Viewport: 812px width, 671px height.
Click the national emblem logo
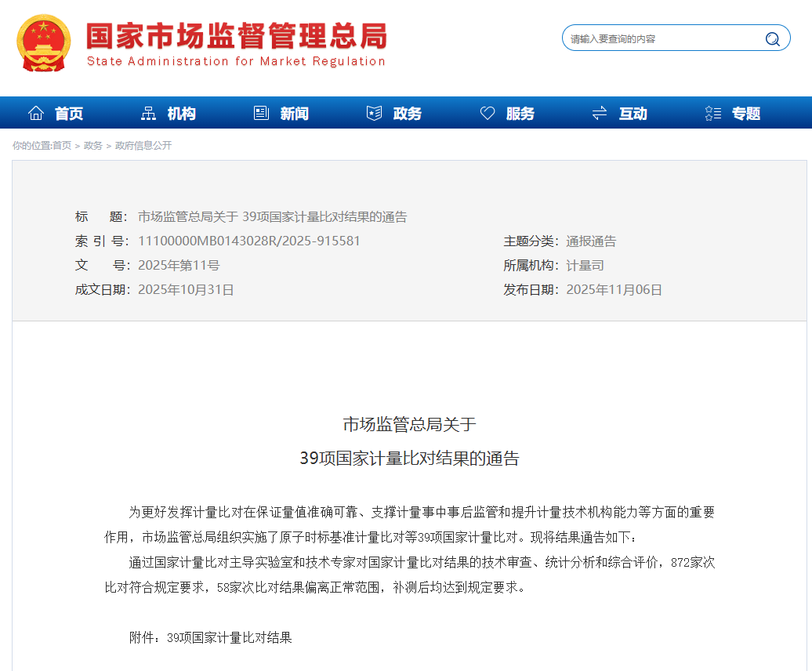tap(43, 43)
